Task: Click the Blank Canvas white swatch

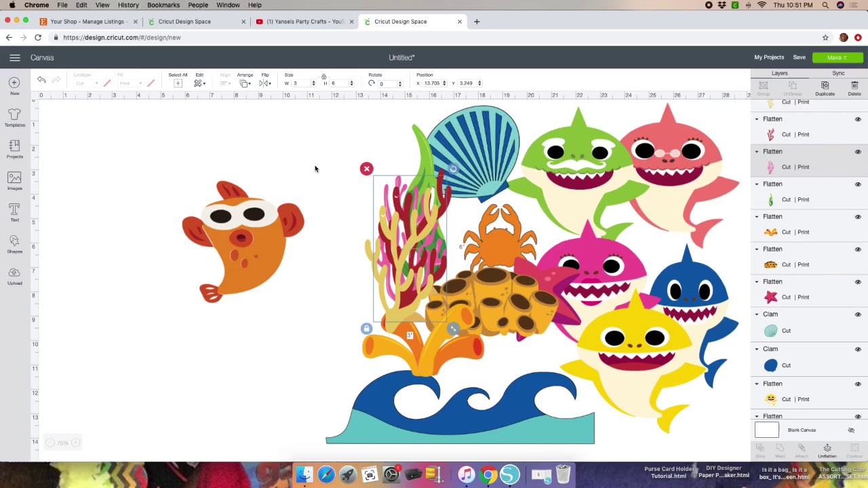Action: click(767, 430)
